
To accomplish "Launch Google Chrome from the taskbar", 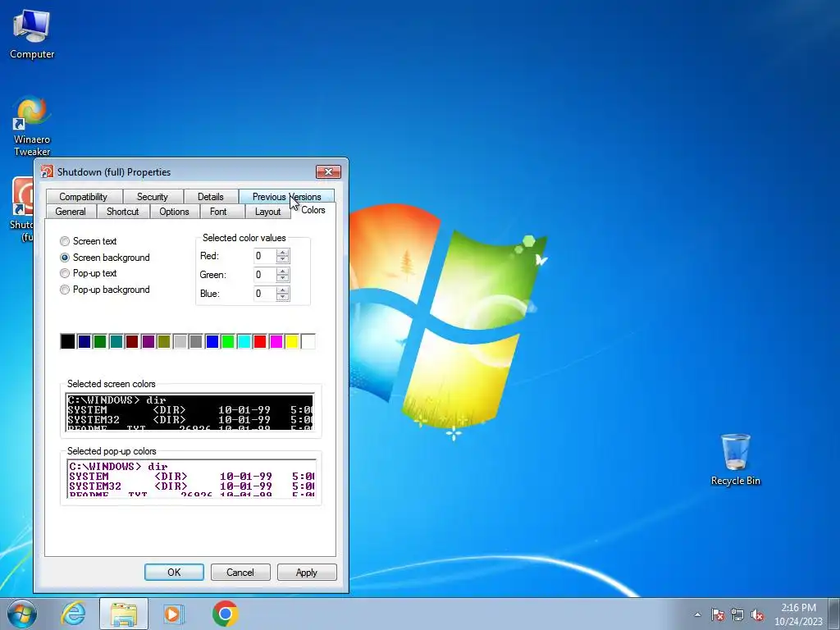I will point(225,614).
